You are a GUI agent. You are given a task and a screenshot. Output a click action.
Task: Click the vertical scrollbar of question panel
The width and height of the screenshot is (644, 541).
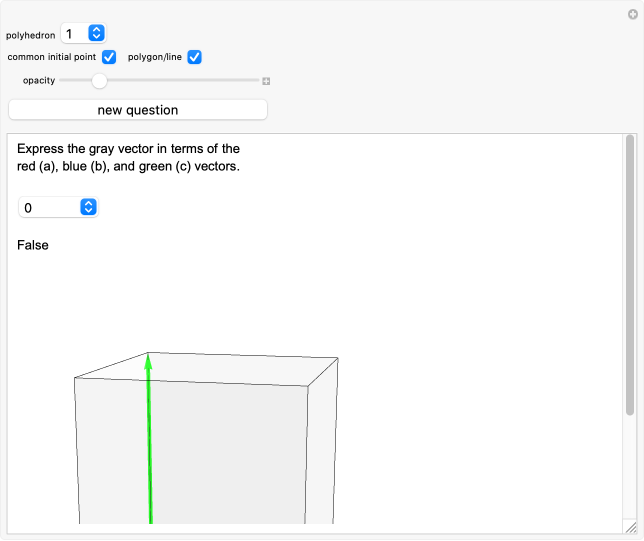(629, 275)
